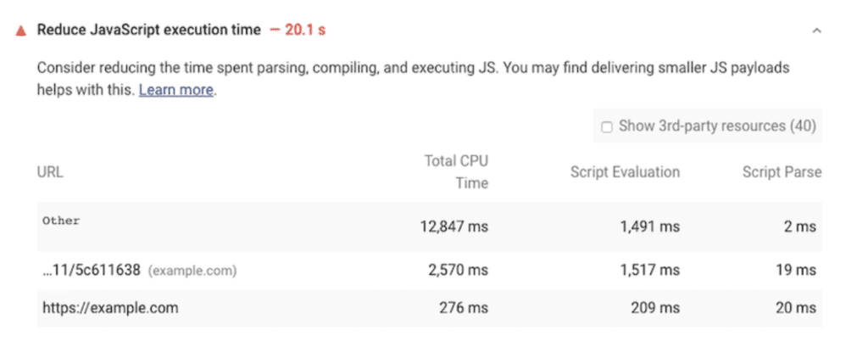Click the 2,570 ms CPU time cell
868x347 pixels.
[458, 271]
